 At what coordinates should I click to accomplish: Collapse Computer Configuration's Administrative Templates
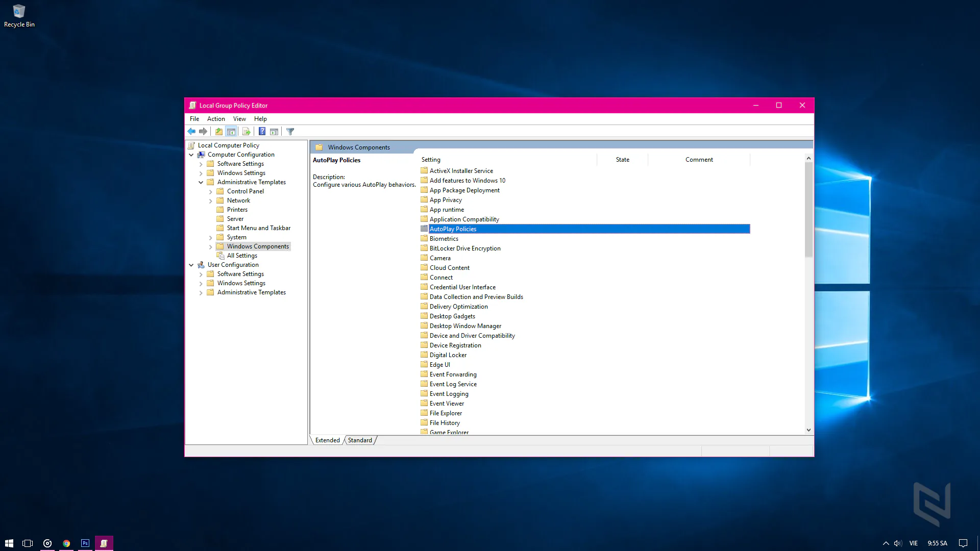pos(201,182)
